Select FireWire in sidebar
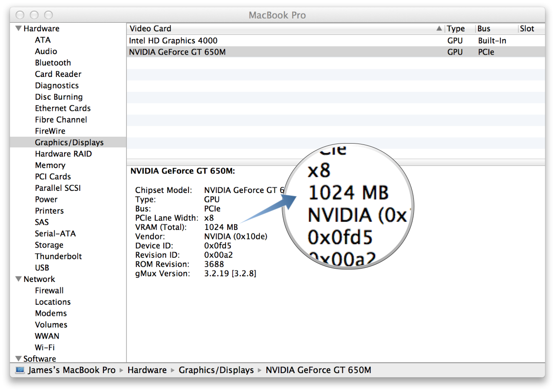Image resolution: width=555 pixels, height=392 pixels. click(50, 131)
